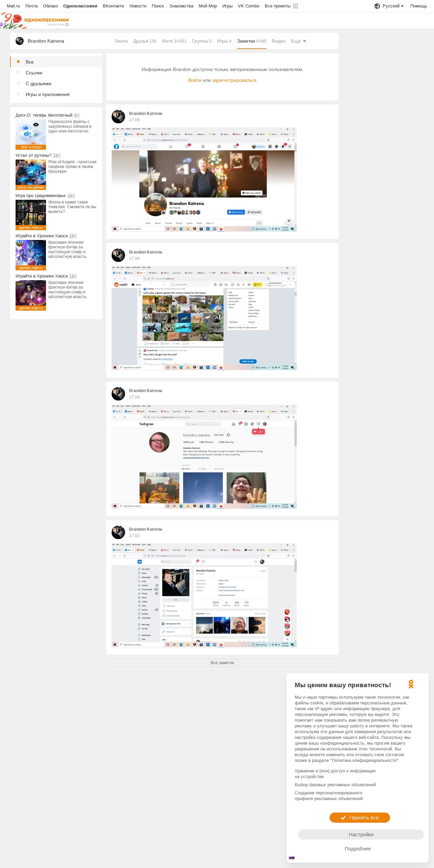The height and width of the screenshot is (868, 434).
Task: Click author avatar on 17:02 note
Action: coord(118,532)
